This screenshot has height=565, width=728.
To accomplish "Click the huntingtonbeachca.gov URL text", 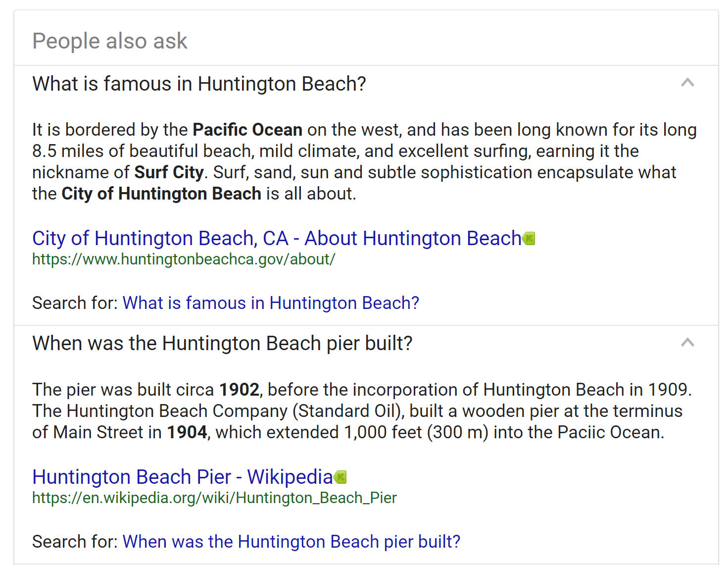I will click(184, 258).
